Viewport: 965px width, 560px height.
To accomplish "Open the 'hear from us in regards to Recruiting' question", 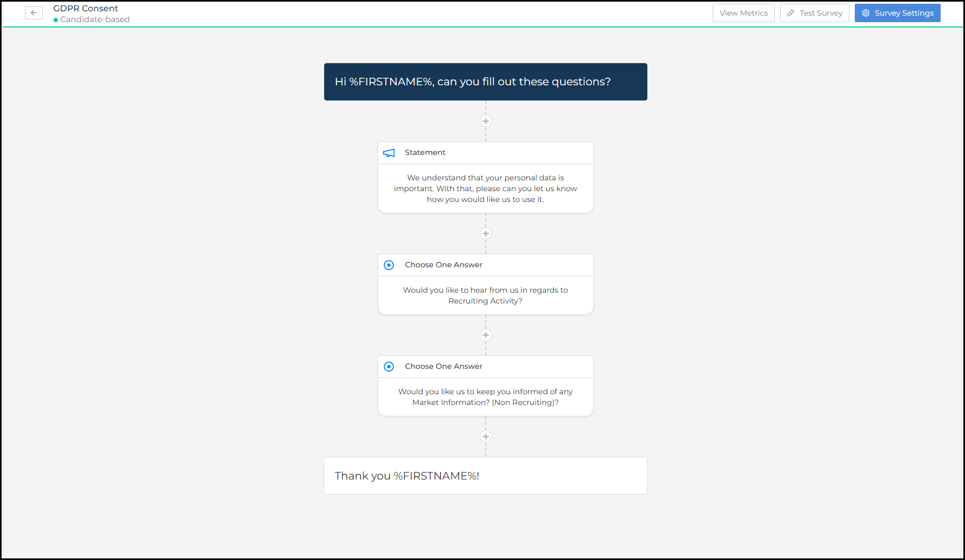I will (485, 295).
